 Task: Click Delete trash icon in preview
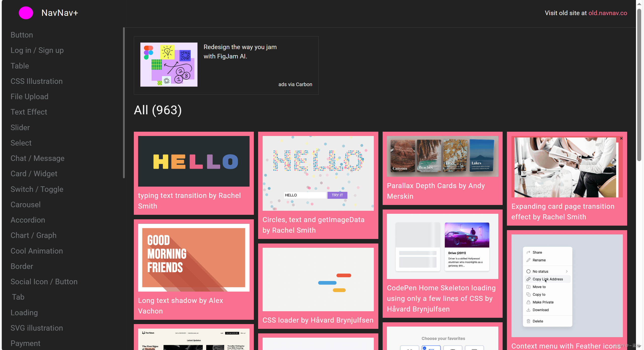click(x=529, y=321)
